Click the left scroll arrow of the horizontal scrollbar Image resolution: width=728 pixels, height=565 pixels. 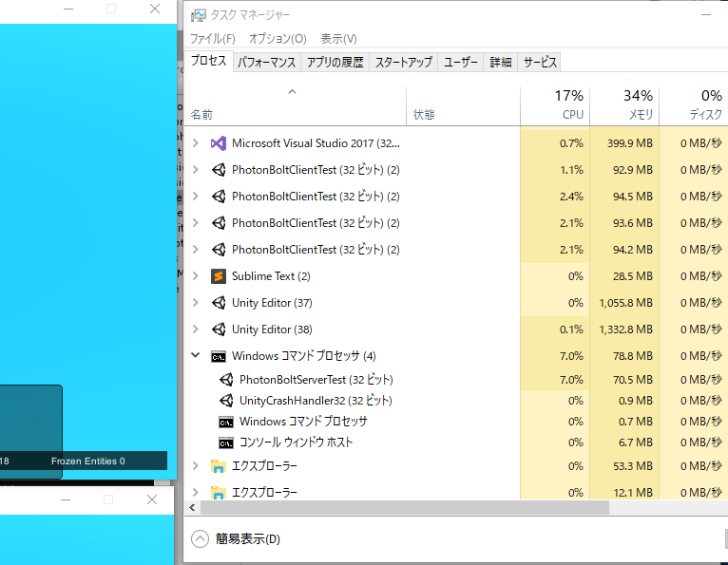[192, 508]
